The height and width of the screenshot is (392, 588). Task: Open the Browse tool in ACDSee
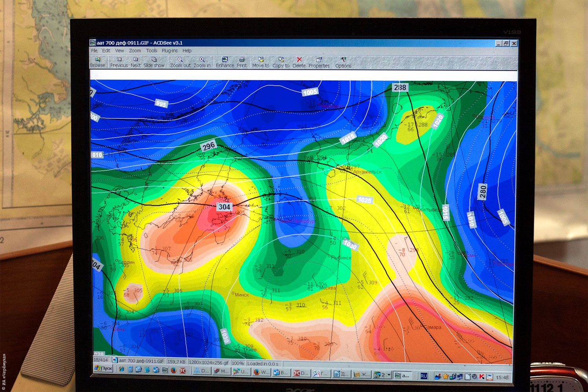[x=98, y=62]
